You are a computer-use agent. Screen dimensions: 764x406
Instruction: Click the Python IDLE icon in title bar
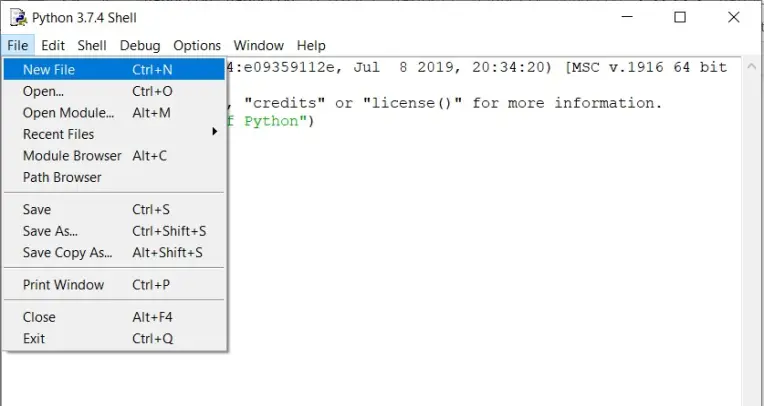click(18, 18)
